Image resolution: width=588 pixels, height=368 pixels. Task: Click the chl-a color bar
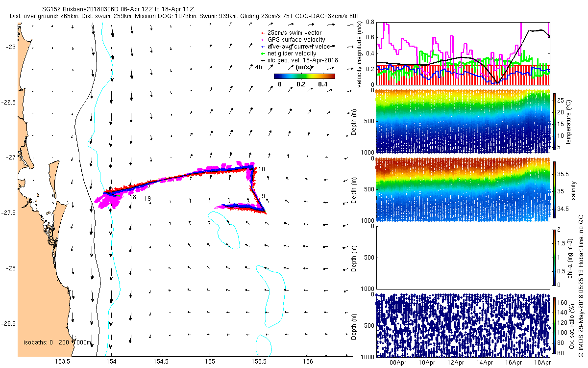click(555, 257)
